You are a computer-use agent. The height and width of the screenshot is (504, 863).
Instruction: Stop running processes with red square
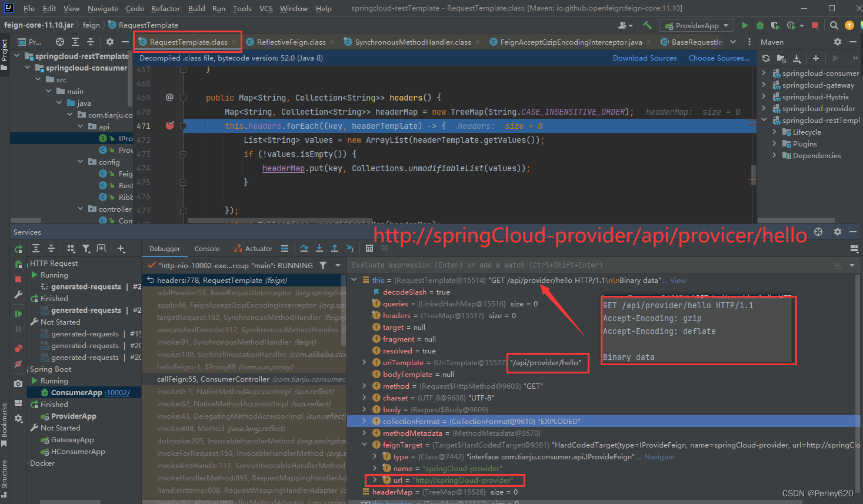click(815, 25)
